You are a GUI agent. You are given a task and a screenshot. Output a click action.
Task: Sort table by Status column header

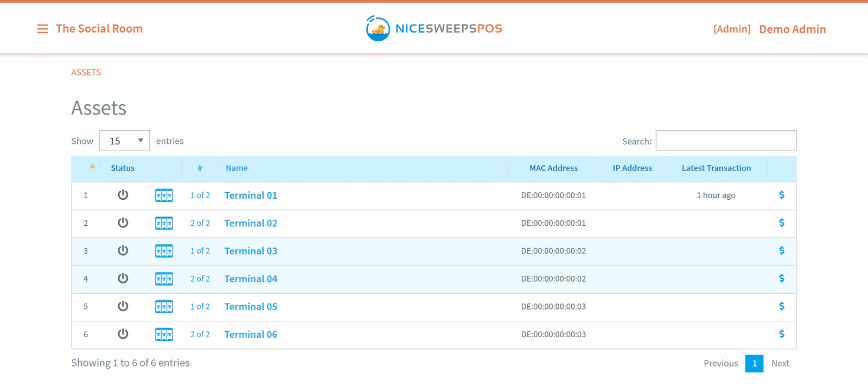(x=123, y=168)
